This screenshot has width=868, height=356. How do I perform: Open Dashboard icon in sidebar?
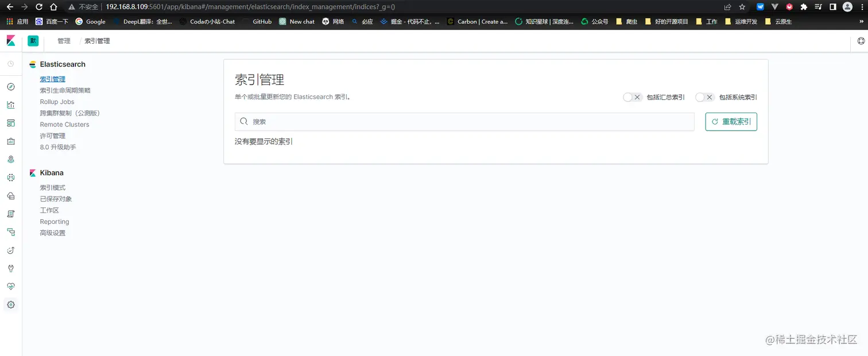coord(10,123)
